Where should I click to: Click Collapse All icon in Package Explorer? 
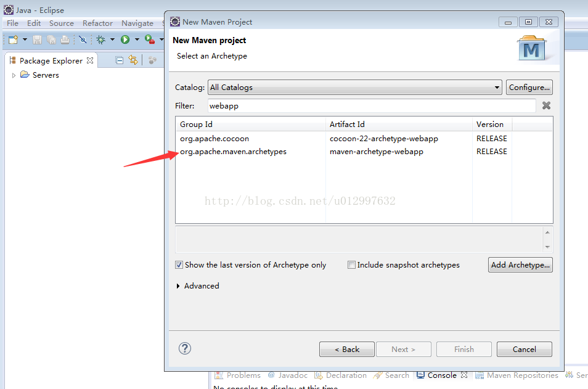coord(120,60)
